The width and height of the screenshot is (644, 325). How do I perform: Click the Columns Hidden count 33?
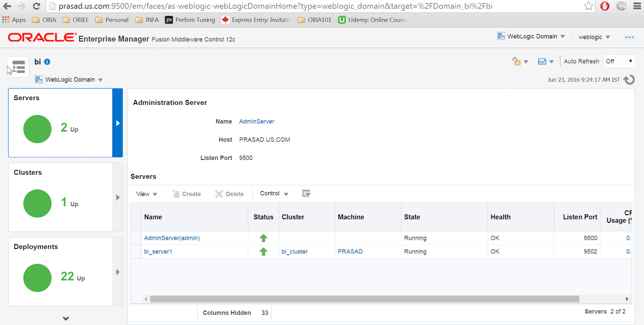pyautogui.click(x=265, y=313)
